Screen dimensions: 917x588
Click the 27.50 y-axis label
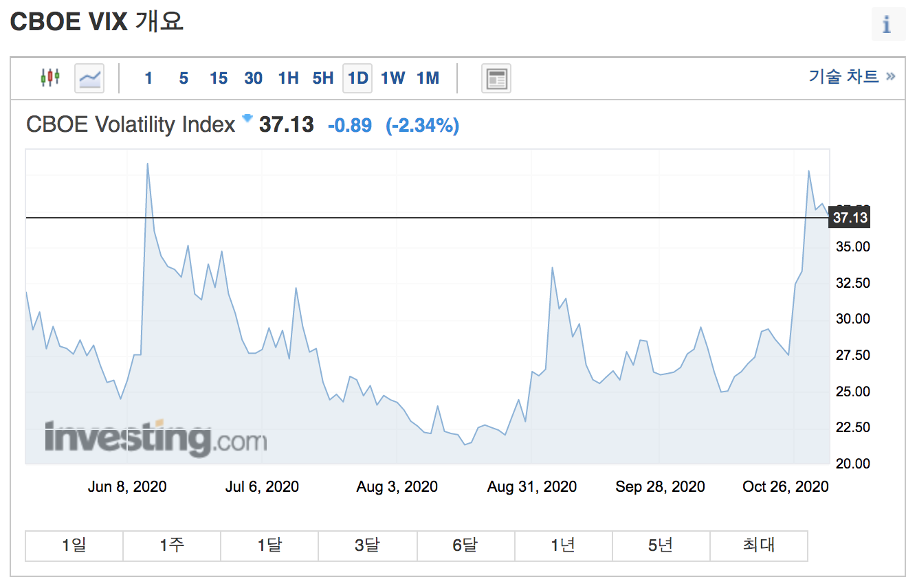pyautogui.click(x=852, y=355)
